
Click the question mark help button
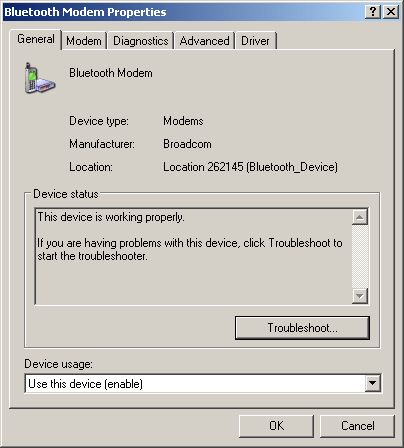[373, 12]
